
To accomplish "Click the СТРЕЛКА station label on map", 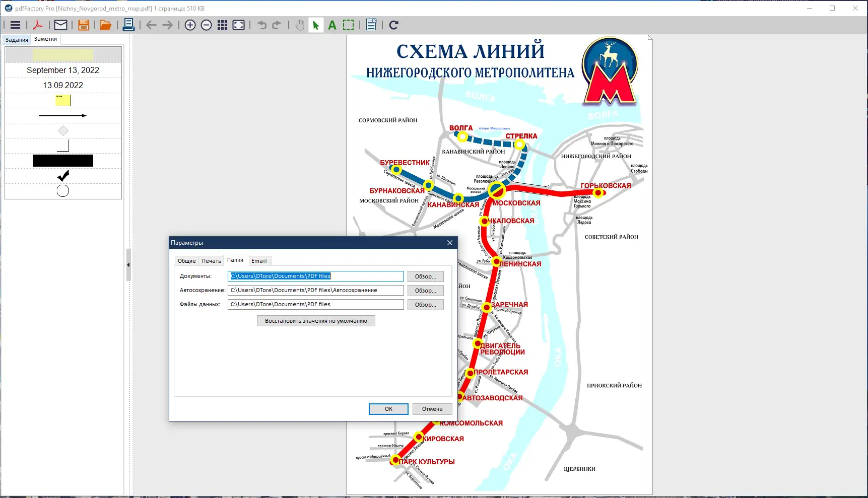I will click(521, 136).
